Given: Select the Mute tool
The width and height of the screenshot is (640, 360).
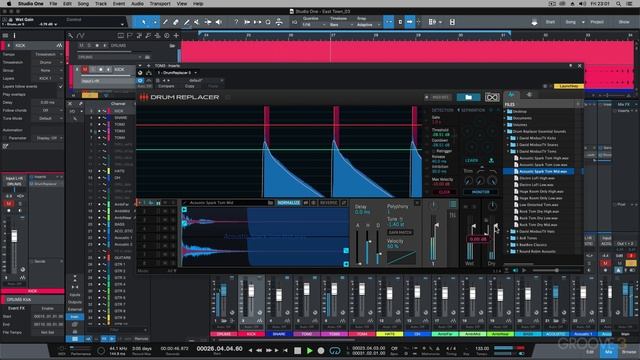Looking at the screenshot, I should [x=197, y=22].
